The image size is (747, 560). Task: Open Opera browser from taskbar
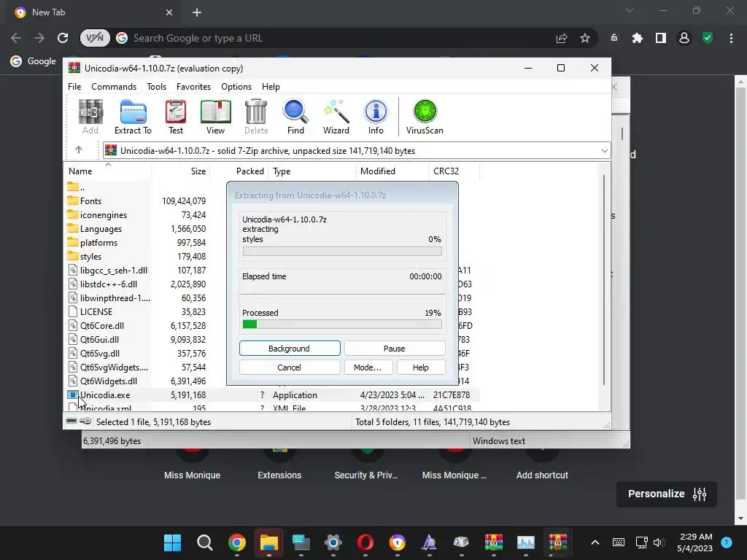pos(365,542)
